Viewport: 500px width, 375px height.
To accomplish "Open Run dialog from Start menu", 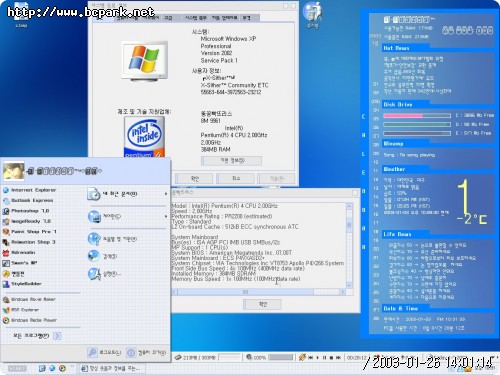I will [105, 274].
